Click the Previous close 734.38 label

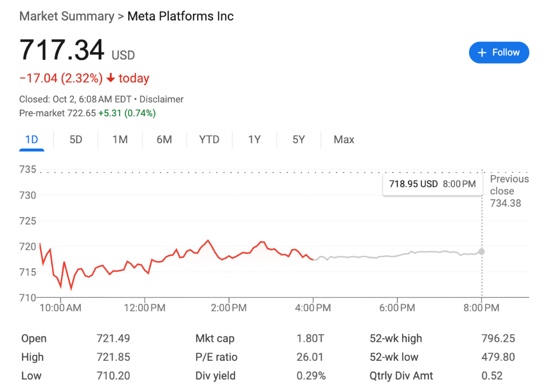[509, 191]
